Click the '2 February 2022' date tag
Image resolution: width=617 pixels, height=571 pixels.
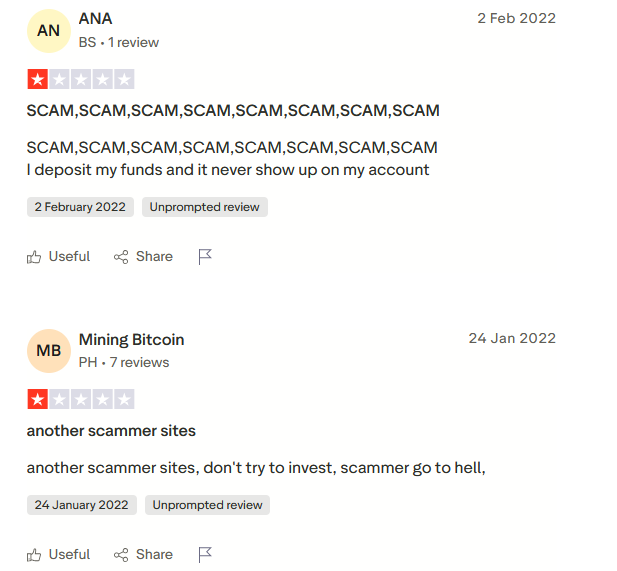(80, 207)
